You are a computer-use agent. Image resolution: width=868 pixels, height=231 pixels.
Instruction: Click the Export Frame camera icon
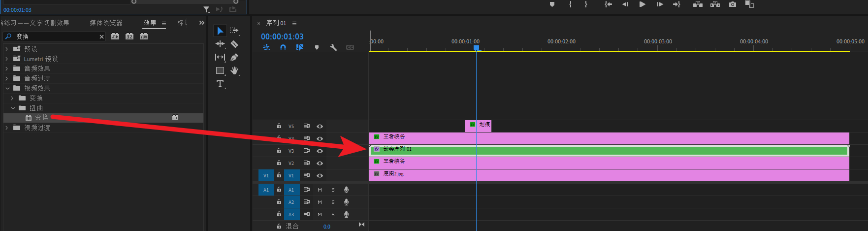point(733,4)
